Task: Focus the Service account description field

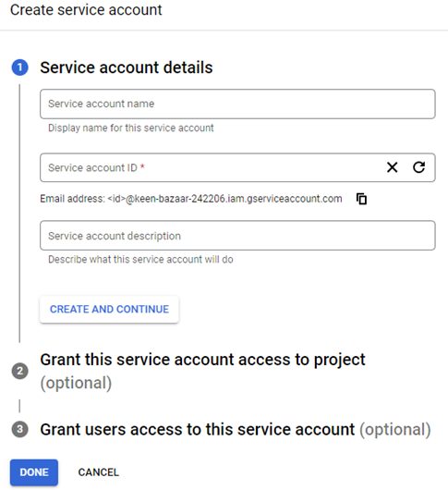Action: [237, 236]
